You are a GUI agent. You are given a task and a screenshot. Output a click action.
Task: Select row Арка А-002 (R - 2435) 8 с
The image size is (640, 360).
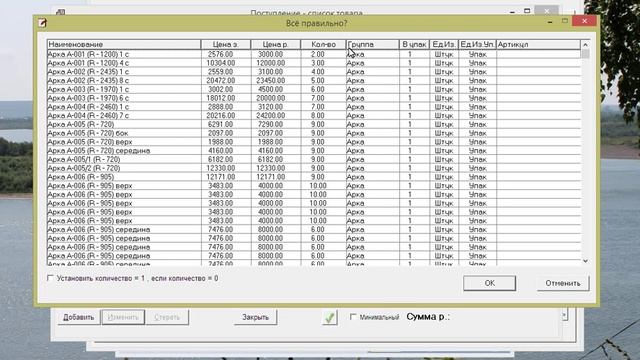(313, 80)
